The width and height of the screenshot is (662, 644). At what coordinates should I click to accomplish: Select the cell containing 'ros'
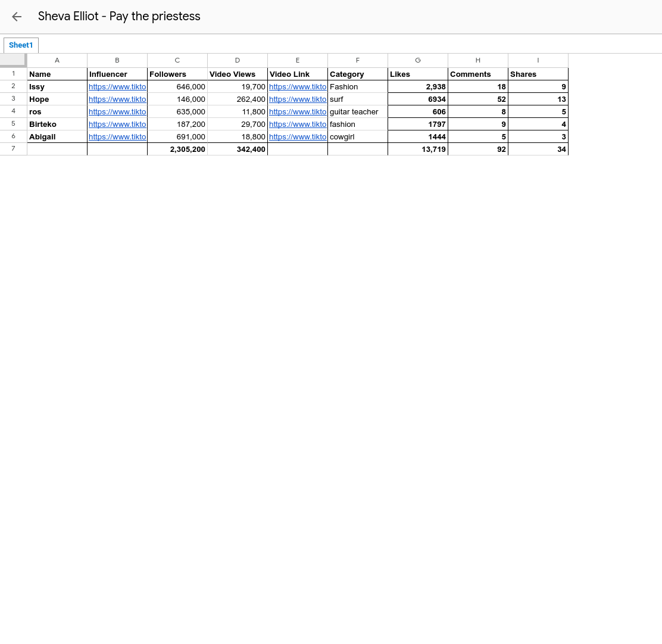pyautogui.click(x=57, y=111)
